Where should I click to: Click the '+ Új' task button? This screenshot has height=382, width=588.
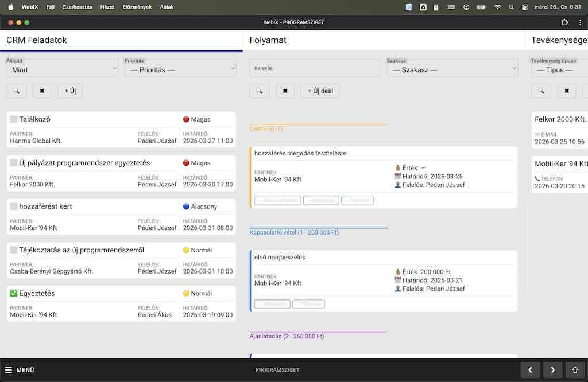[x=70, y=91]
